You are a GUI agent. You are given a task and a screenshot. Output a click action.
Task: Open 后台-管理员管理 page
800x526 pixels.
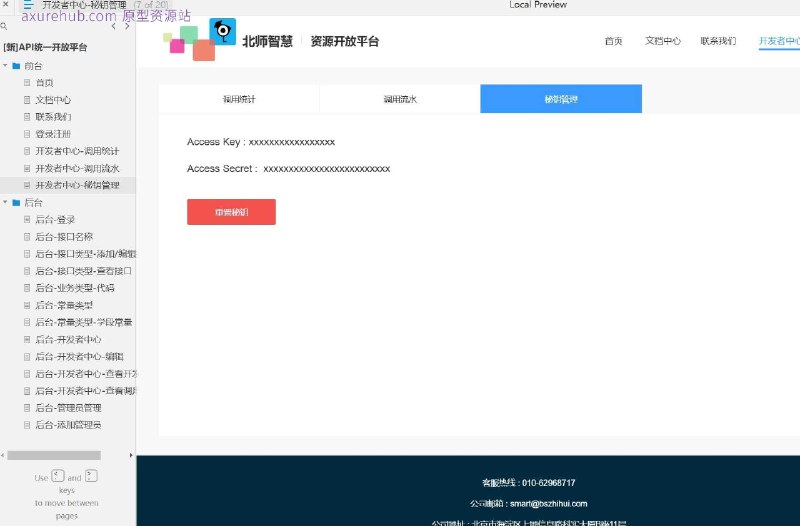(68, 408)
